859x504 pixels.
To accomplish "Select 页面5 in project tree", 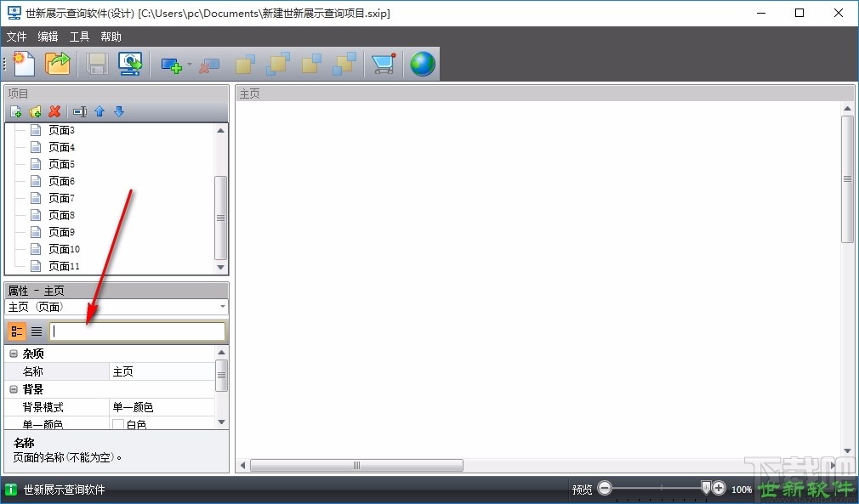I will click(61, 164).
